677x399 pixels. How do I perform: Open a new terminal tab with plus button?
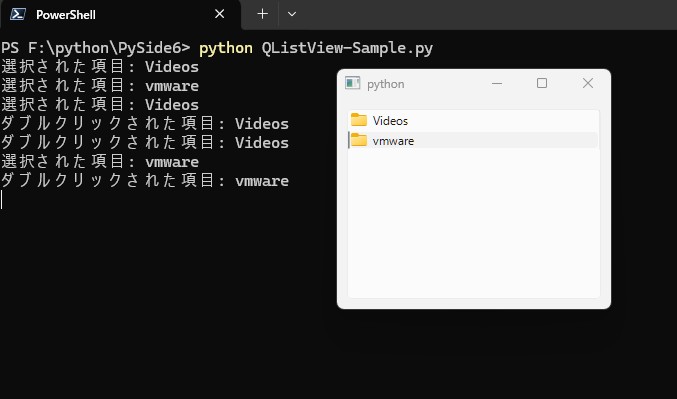point(263,14)
